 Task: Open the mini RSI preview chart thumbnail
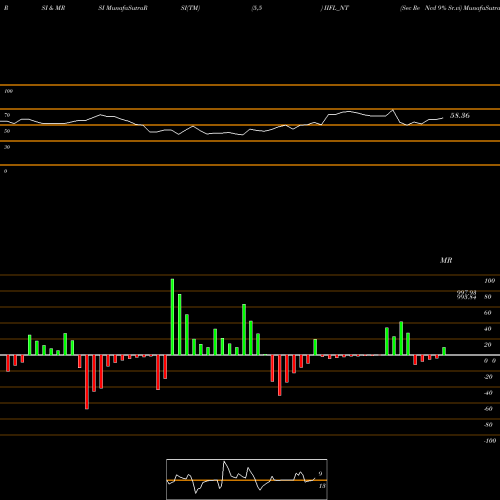pos(247,479)
